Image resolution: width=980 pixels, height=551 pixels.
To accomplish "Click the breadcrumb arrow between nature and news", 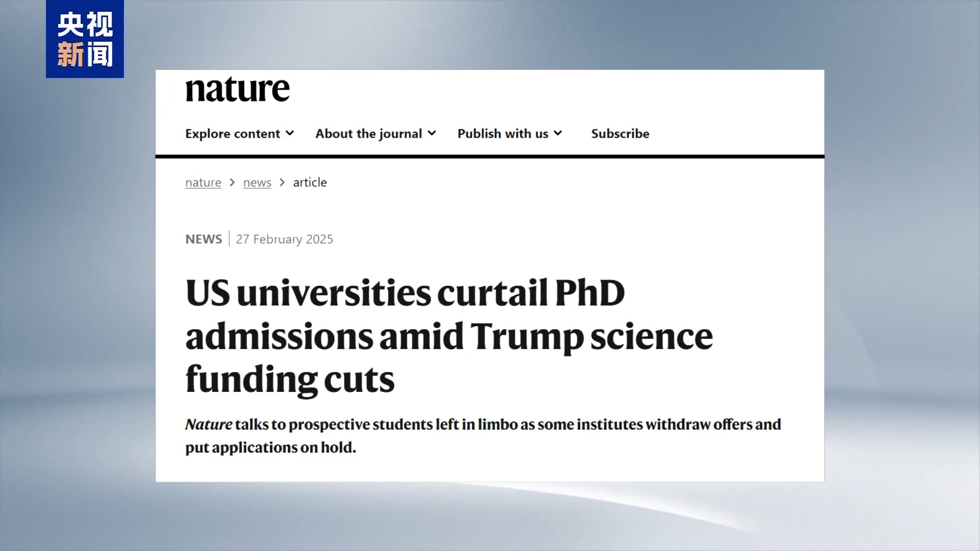I will click(232, 183).
